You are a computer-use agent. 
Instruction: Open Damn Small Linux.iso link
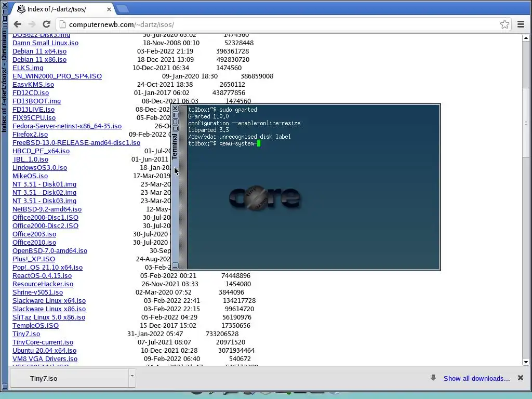coord(46,43)
